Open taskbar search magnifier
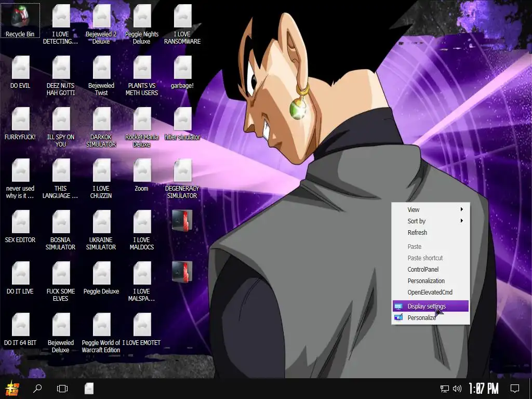Screen dimensions: 532x399 37,389
